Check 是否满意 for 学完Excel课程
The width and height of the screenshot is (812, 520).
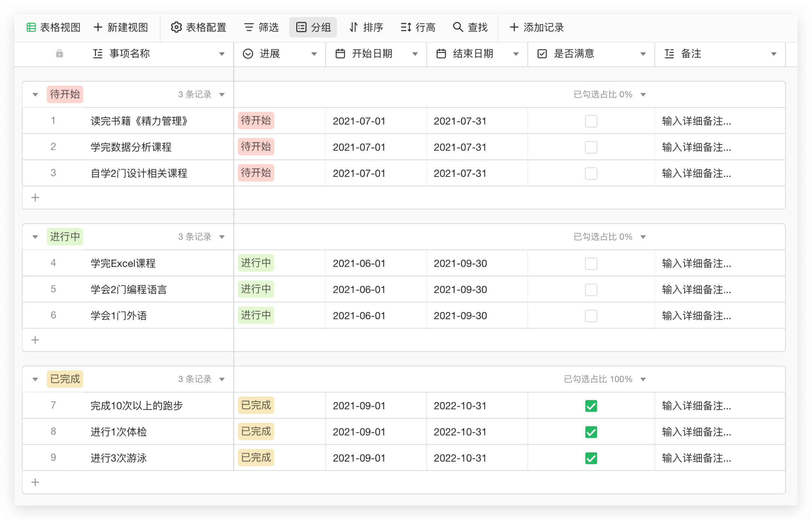click(x=591, y=263)
